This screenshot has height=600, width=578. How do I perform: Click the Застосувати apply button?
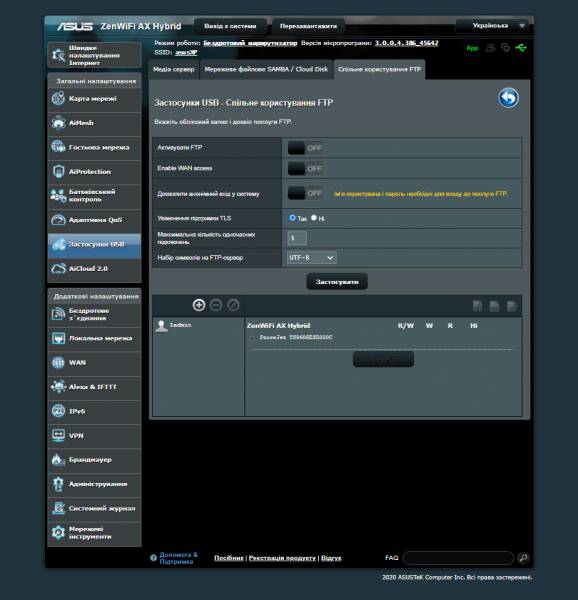[x=337, y=282]
